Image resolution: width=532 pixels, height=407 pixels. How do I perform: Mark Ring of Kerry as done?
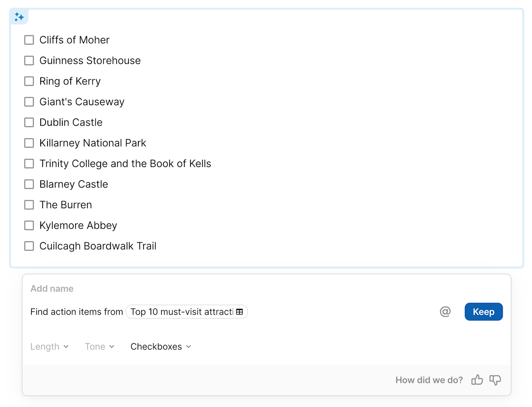tap(29, 81)
